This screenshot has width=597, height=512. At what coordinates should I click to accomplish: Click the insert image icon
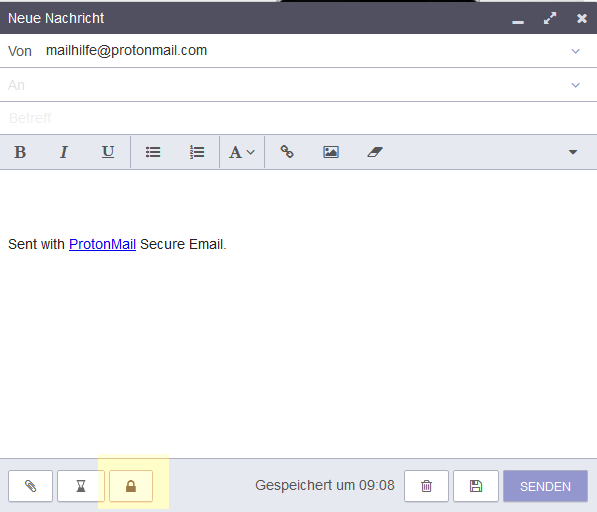tap(331, 152)
